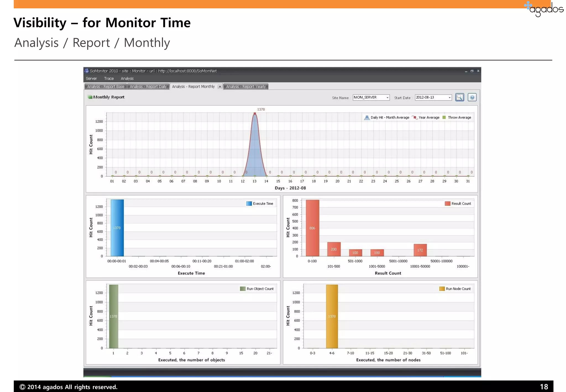Click the magnifier search icon button

(459, 97)
